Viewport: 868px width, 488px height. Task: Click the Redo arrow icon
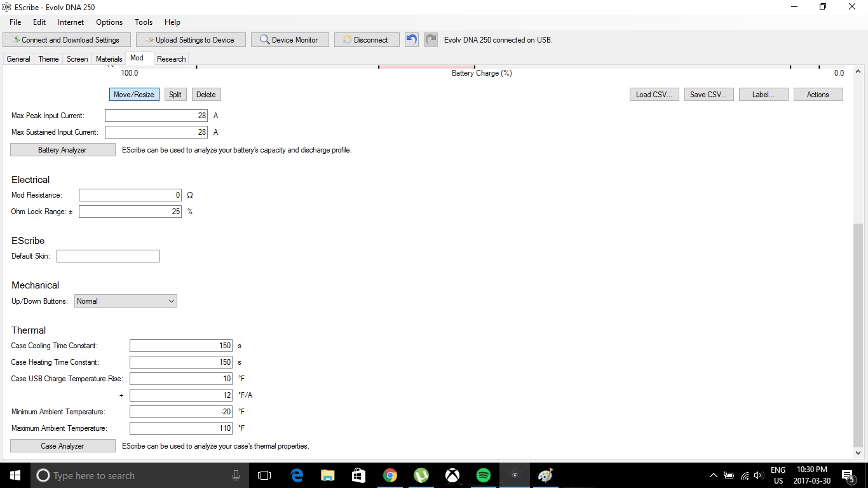tap(431, 39)
